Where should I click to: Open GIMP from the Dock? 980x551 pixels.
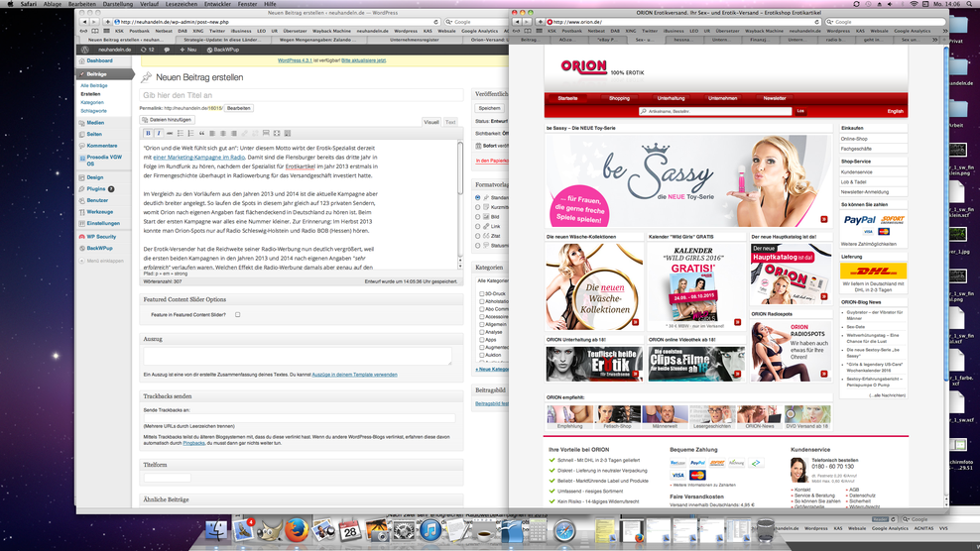[x=270, y=530]
